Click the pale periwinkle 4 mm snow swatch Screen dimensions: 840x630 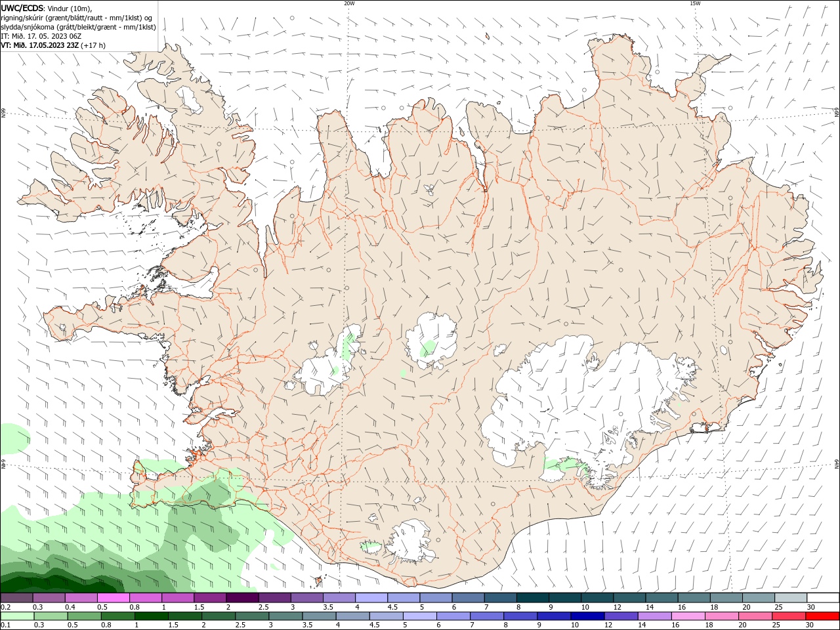coord(371,598)
